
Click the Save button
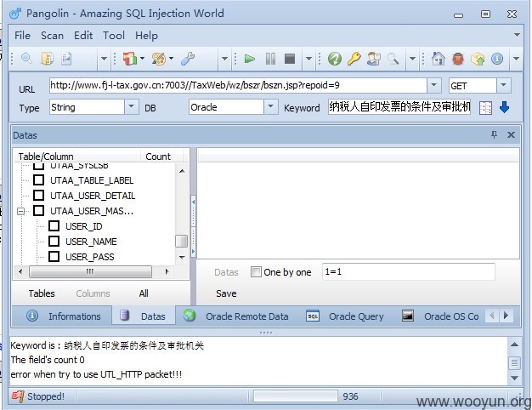pos(226,293)
